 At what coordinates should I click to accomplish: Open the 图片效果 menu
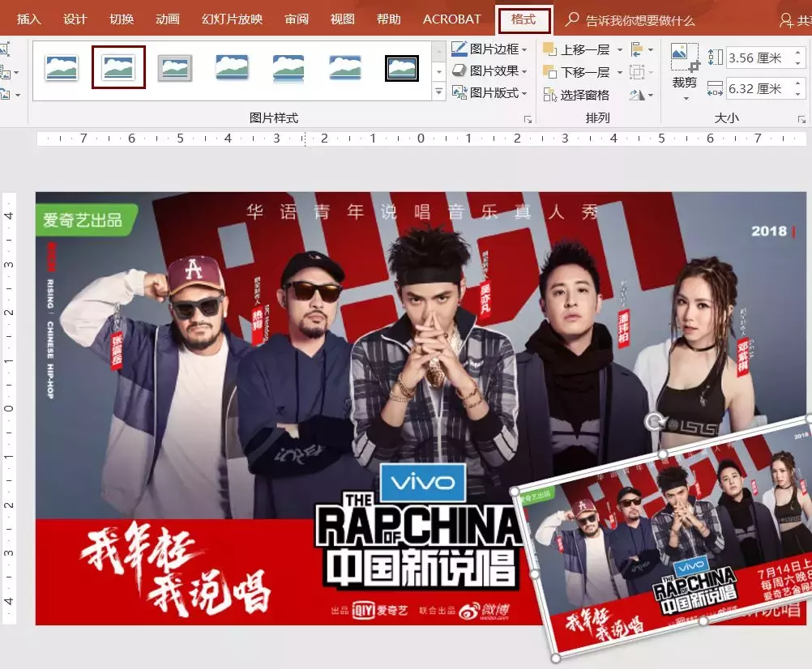click(x=489, y=71)
